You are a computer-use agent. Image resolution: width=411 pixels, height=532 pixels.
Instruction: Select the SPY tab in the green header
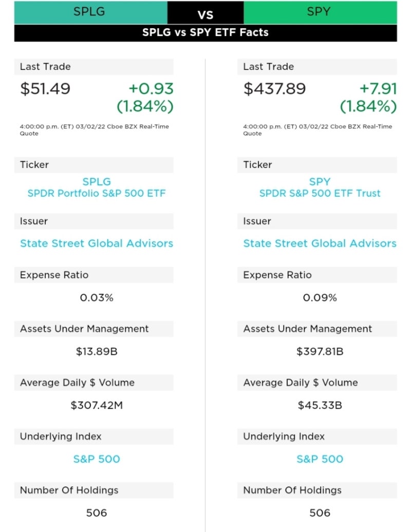click(x=320, y=12)
